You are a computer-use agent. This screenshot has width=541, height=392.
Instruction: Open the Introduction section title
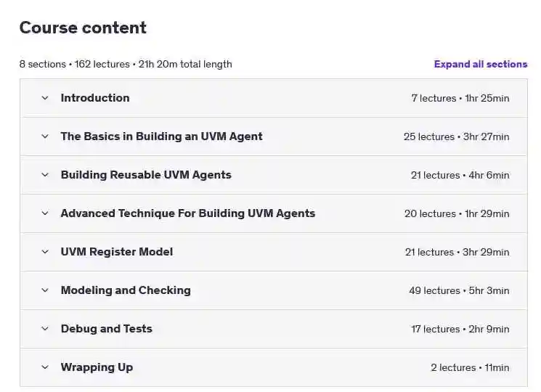pyautogui.click(x=95, y=98)
